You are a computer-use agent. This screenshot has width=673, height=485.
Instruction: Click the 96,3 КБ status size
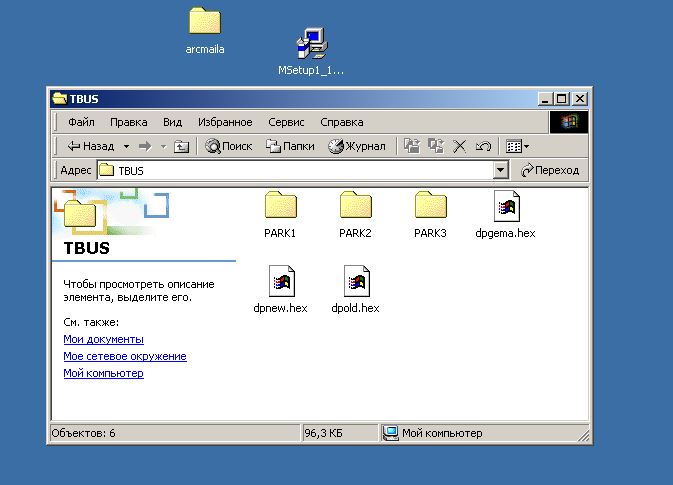[324, 433]
